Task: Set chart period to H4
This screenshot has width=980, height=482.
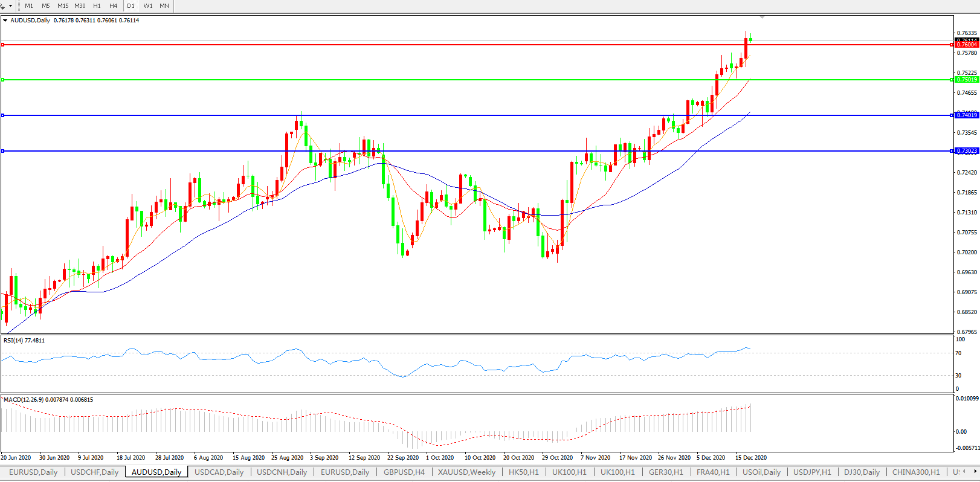Action: point(114,5)
